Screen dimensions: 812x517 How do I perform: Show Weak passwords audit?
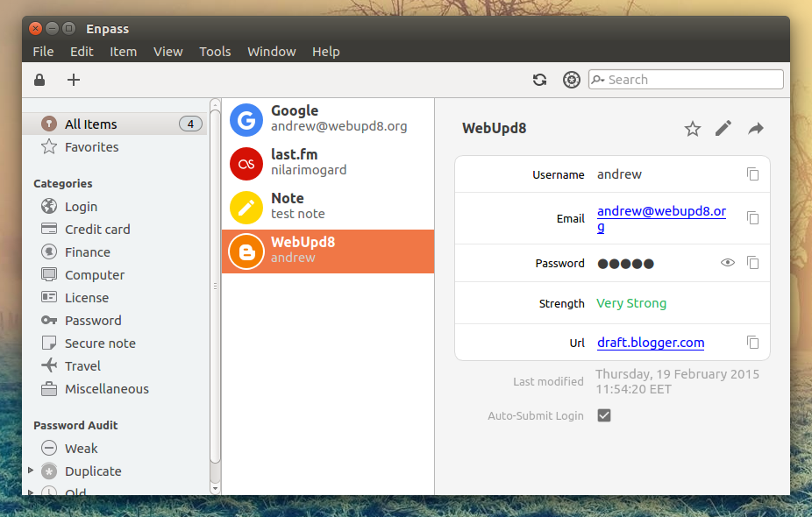point(69,448)
